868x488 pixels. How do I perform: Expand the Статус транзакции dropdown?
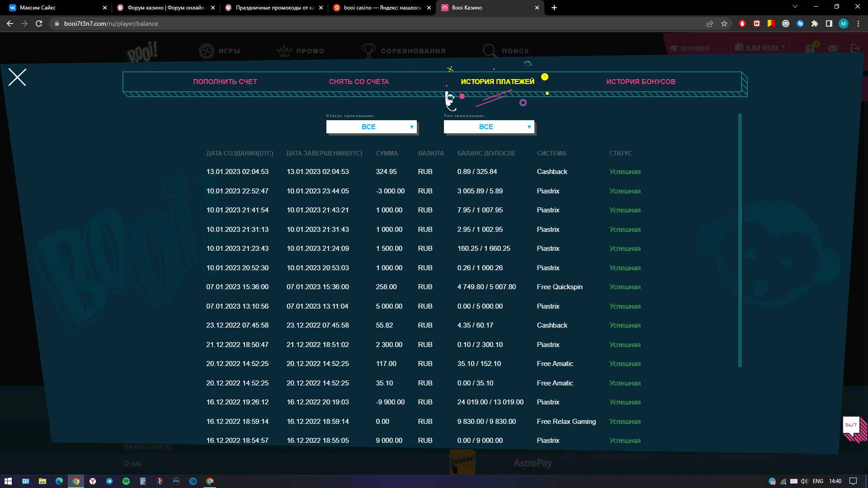tap(371, 127)
